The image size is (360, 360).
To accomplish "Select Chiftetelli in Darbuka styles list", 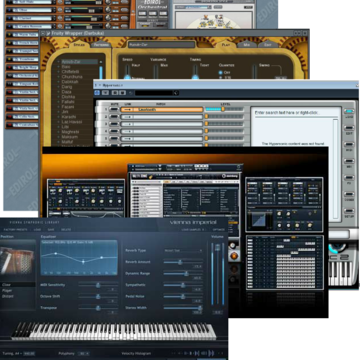I will [70, 72].
